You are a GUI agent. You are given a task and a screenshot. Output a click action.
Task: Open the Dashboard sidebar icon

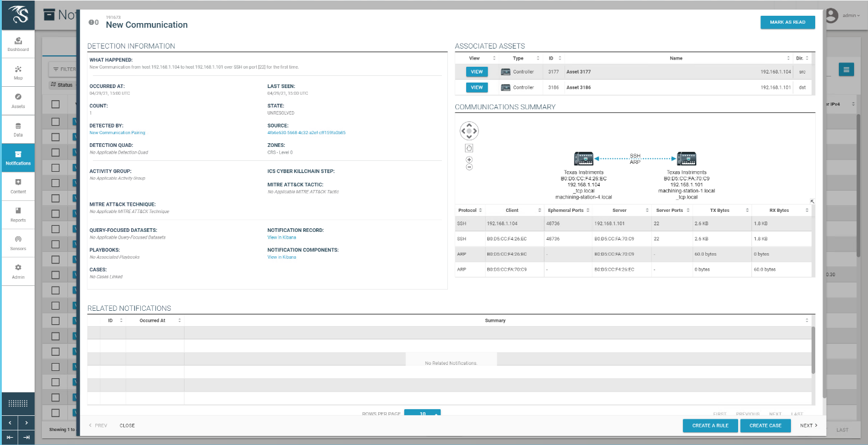18,44
